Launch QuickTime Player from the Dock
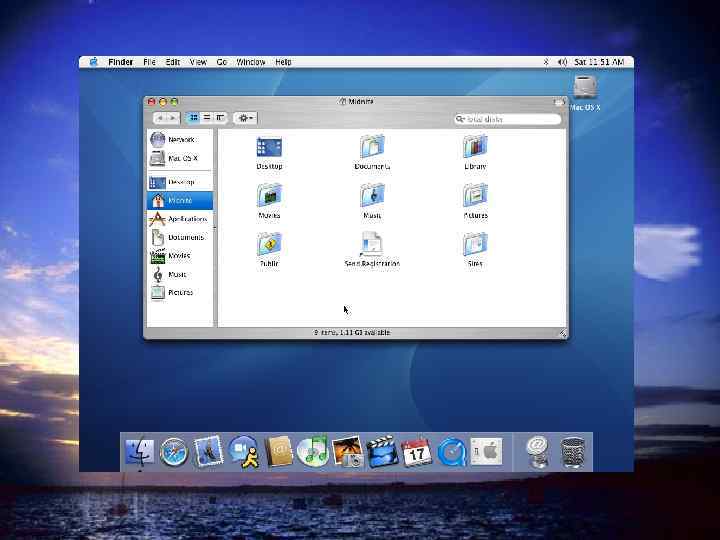This screenshot has width=720, height=540. (451, 453)
